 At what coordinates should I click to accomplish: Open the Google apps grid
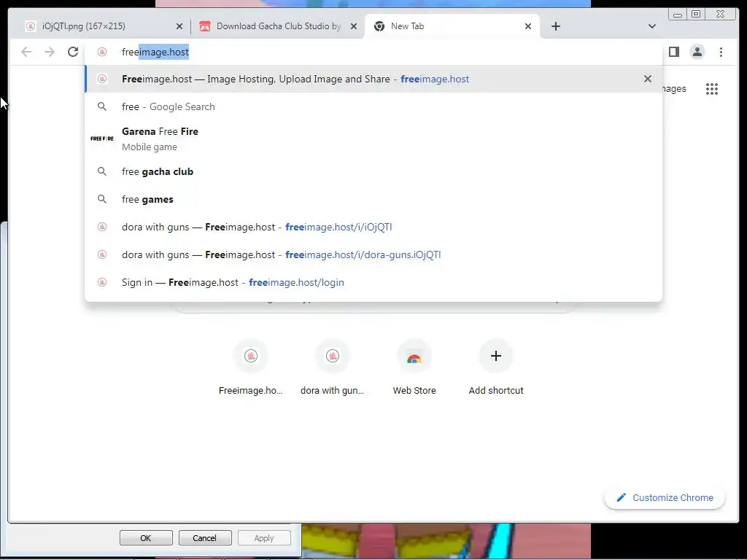coord(712,89)
